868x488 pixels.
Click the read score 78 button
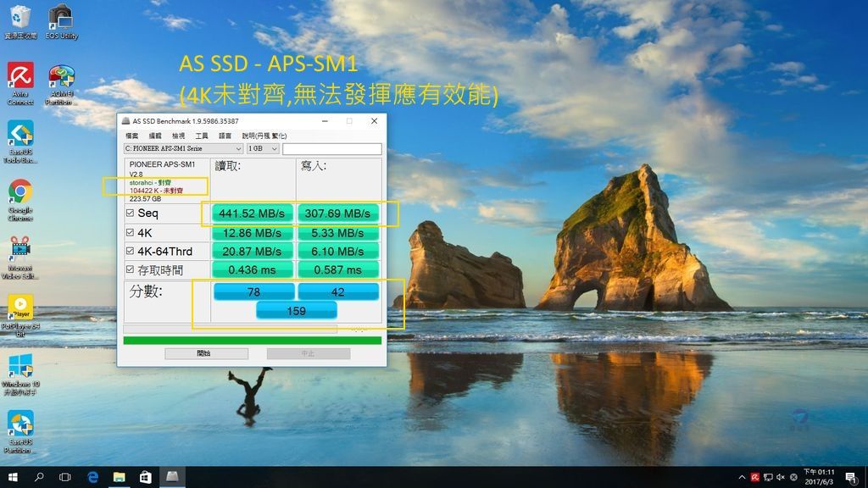254,291
